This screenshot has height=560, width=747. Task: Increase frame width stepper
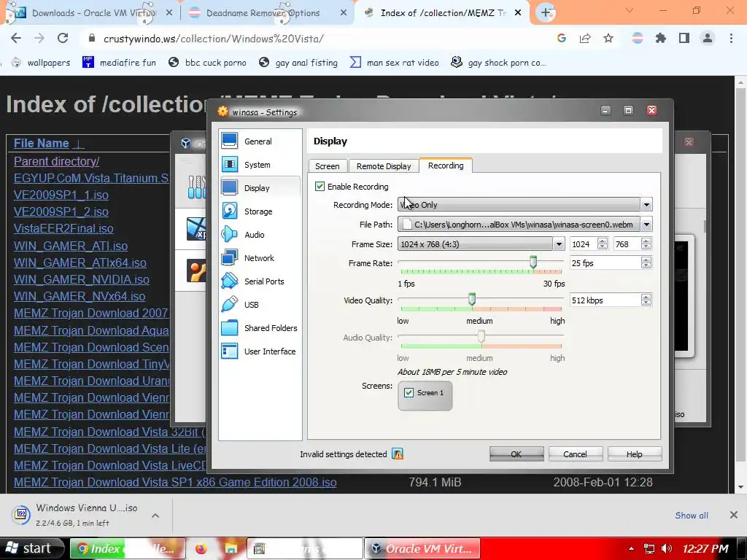(603, 241)
